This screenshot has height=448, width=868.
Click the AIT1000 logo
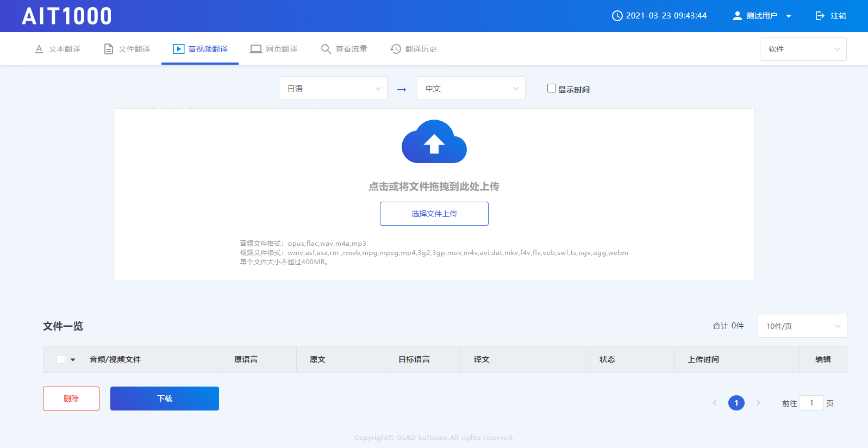[x=67, y=16]
